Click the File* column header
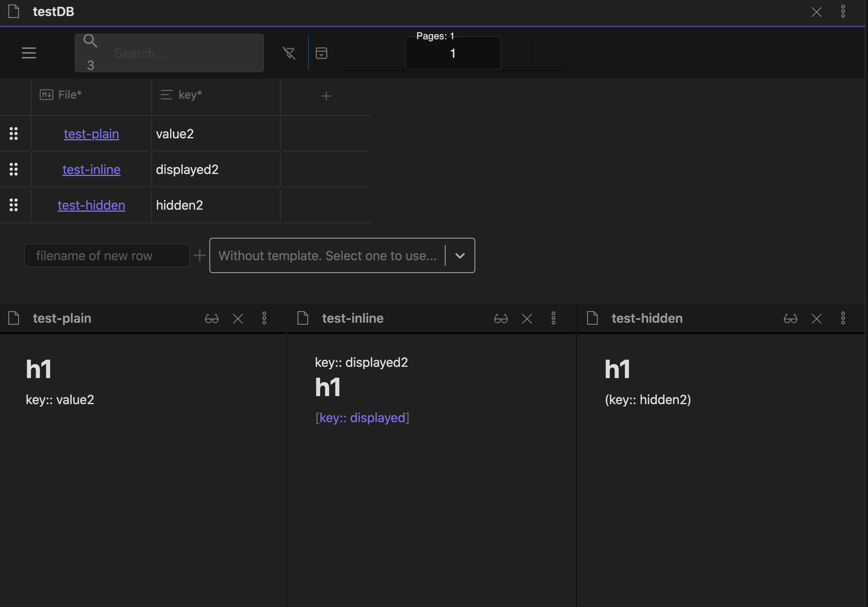The height and width of the screenshot is (607, 868). [70, 95]
